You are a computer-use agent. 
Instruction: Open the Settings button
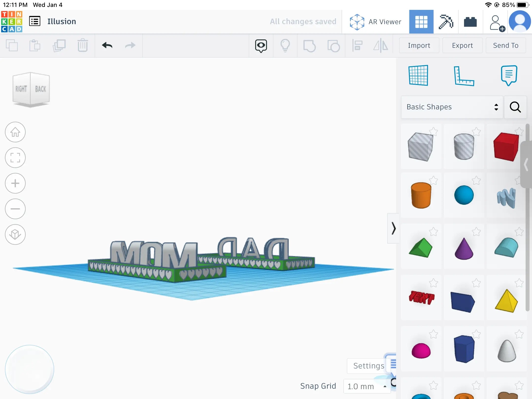369,366
